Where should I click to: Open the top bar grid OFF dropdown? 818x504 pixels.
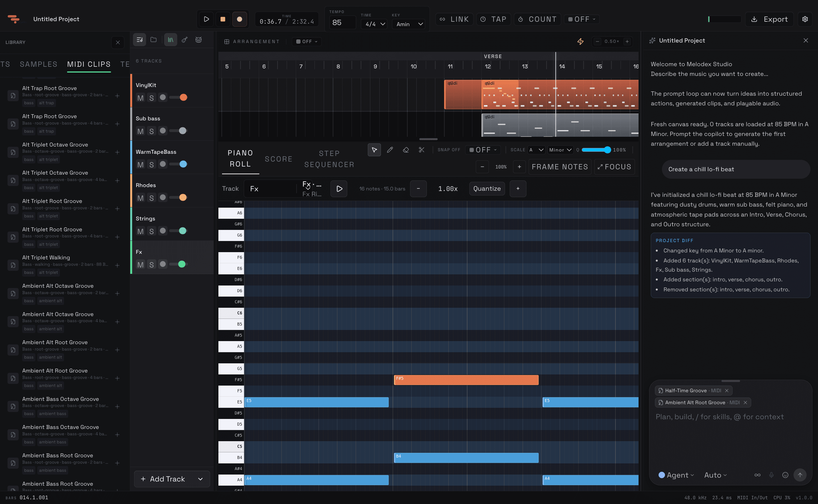pos(582,19)
